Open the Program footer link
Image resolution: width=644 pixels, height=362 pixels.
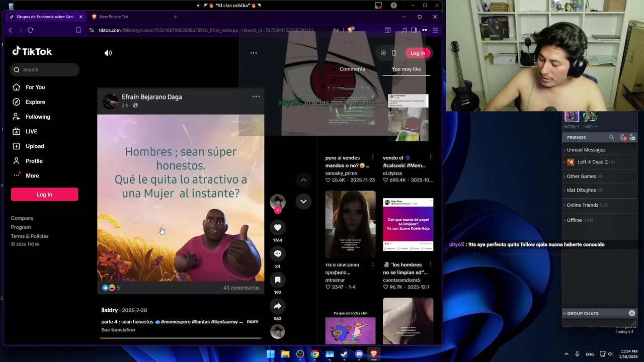tap(21, 227)
